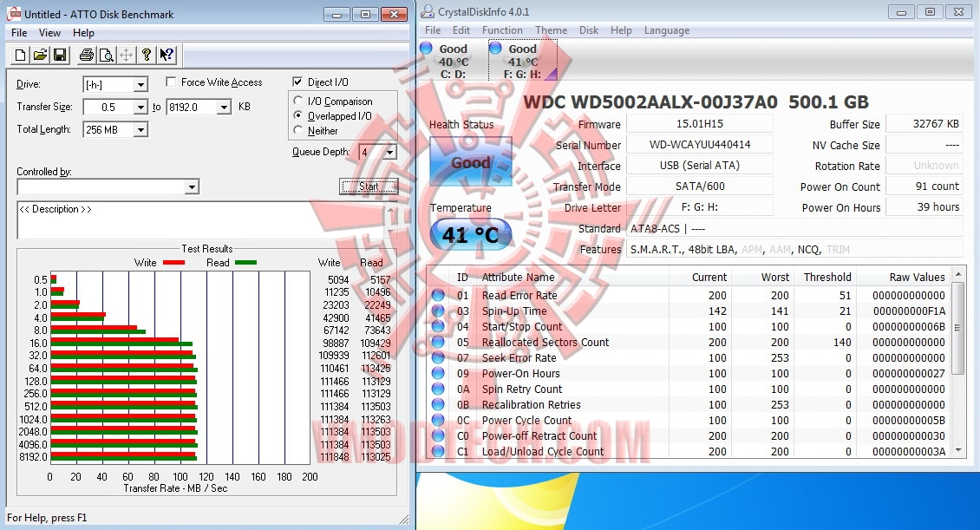Toggle the Direct I/O checkbox
Viewport: 980px width, 530px height.
tap(297, 82)
